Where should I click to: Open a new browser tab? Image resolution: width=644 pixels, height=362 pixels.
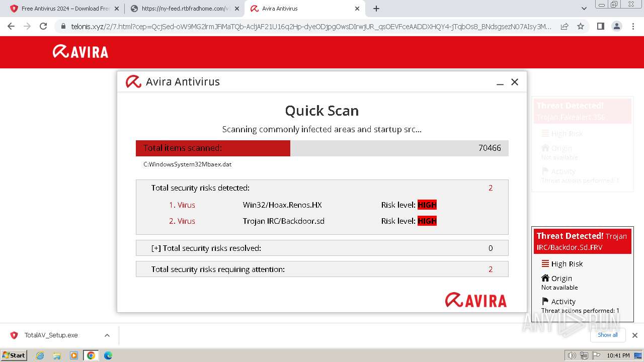[376, 9]
